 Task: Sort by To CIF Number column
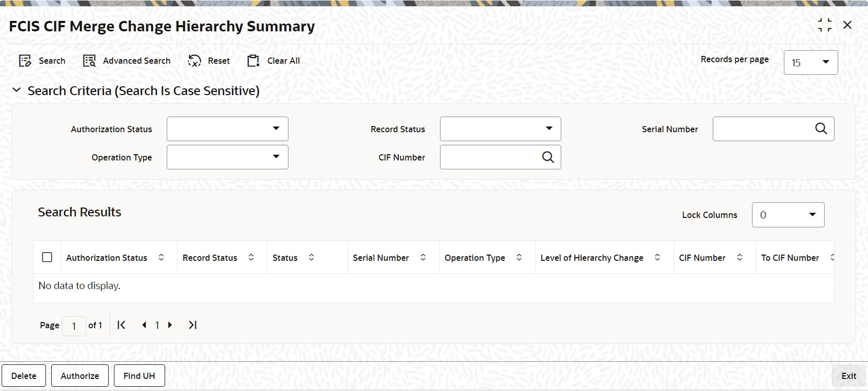[x=831, y=257]
